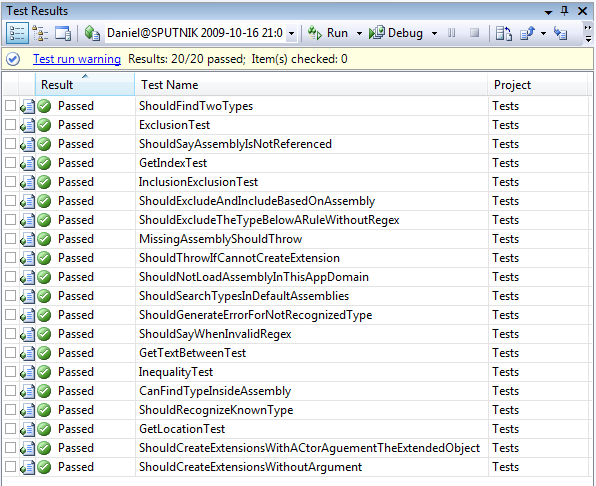Click the Debug tests icon
596x486 pixels.
[x=377, y=33]
